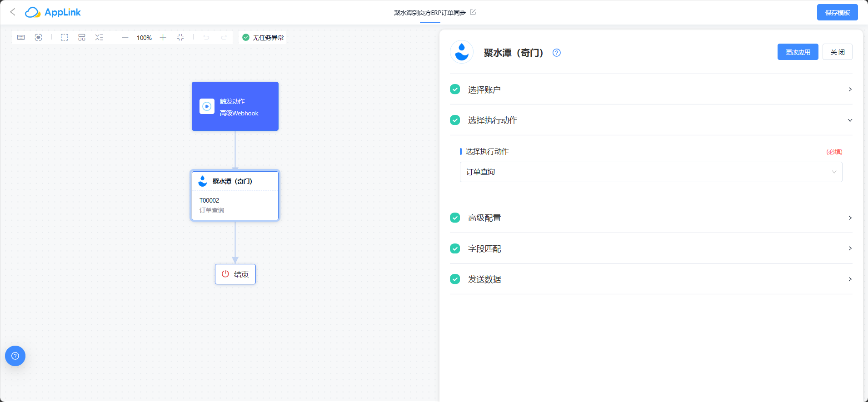This screenshot has width=868, height=402.
Task: Click the (必填) required marker
Action: (x=834, y=152)
